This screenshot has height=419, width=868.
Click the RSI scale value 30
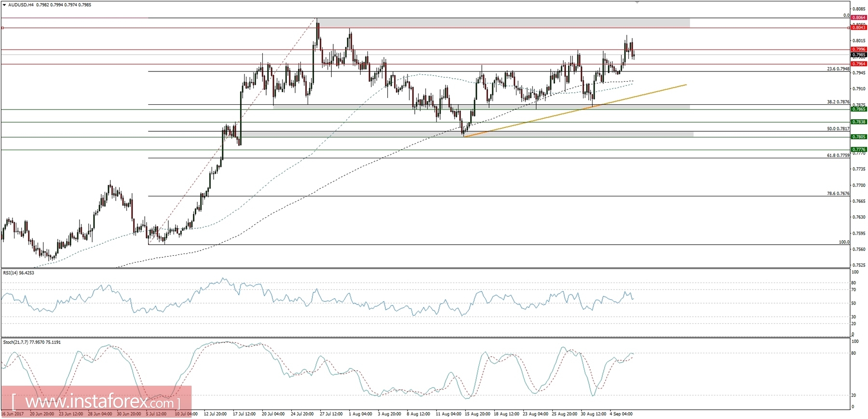click(x=854, y=317)
